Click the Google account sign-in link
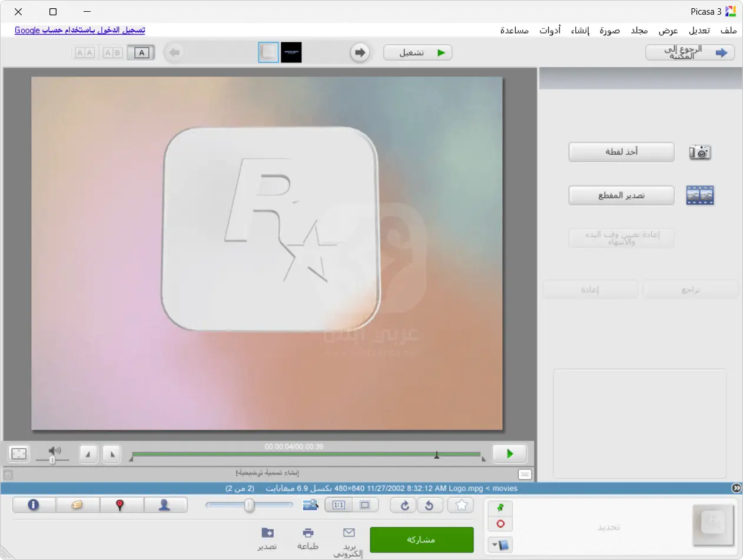Image resolution: width=743 pixels, height=560 pixels. [79, 30]
